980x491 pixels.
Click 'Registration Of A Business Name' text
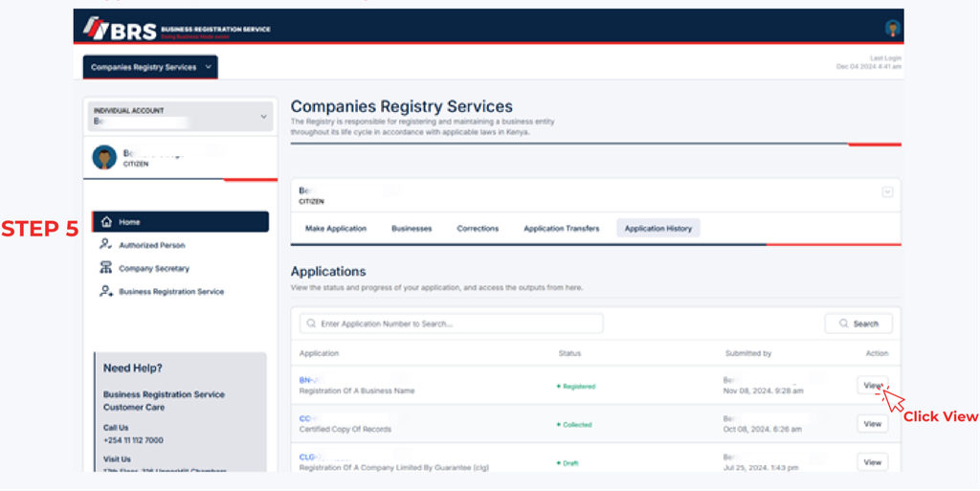pyautogui.click(x=357, y=391)
